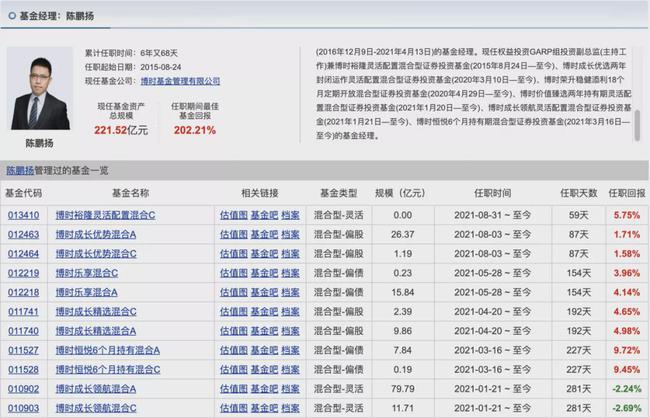This screenshot has width=650, height=418.
Task: Open fund code 010902
Action: pos(24,389)
